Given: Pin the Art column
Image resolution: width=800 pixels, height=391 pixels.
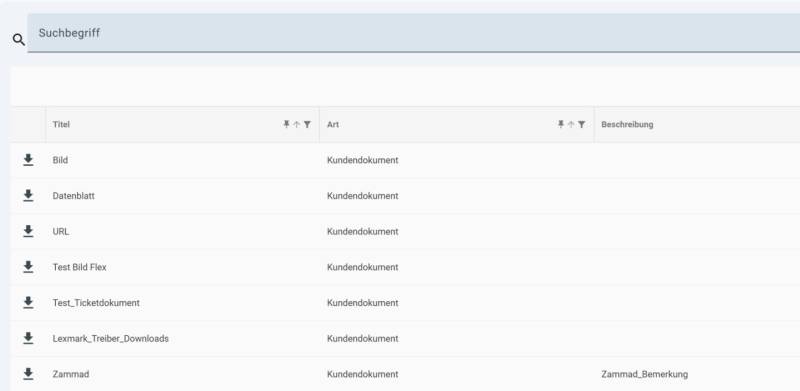Looking at the screenshot, I should tap(561, 124).
